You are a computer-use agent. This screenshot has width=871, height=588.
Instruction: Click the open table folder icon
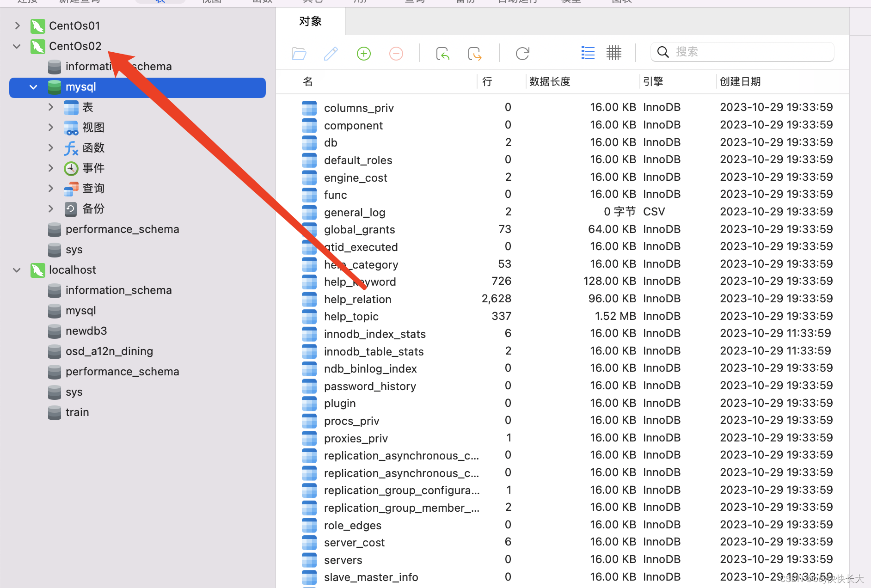click(299, 54)
